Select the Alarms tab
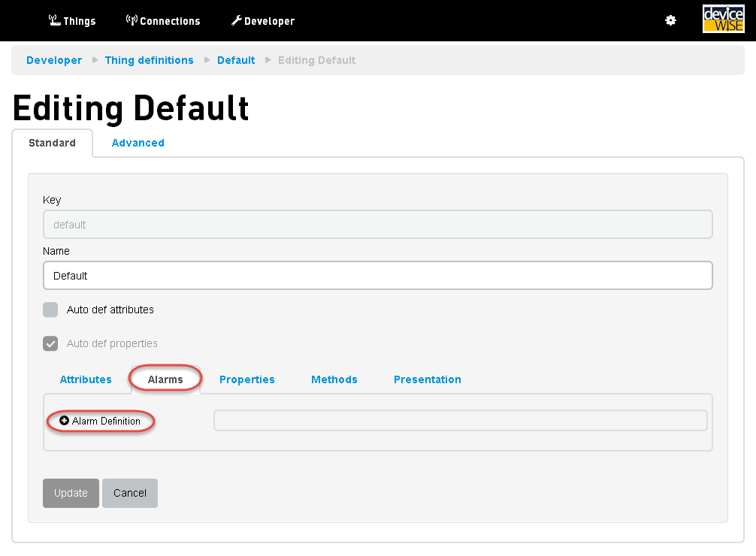 pyautogui.click(x=165, y=379)
